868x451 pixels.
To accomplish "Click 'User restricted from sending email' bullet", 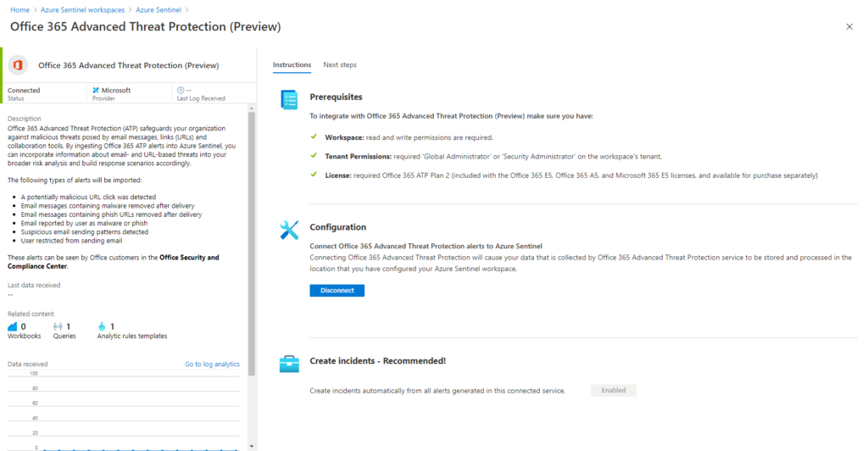I will pyautogui.click(x=71, y=241).
